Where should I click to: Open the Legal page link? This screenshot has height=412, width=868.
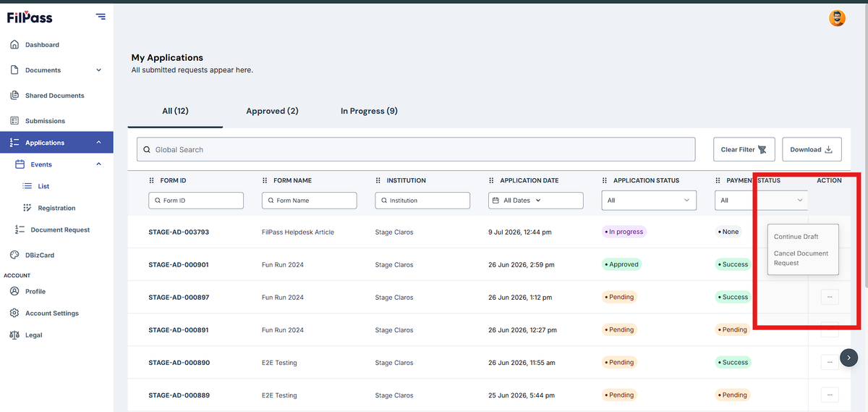33,335
